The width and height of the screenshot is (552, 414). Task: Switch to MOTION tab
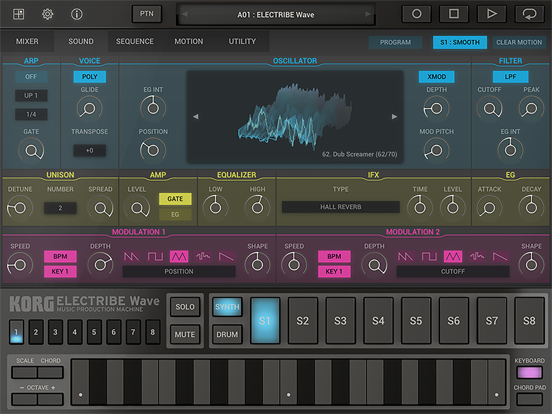tap(189, 41)
